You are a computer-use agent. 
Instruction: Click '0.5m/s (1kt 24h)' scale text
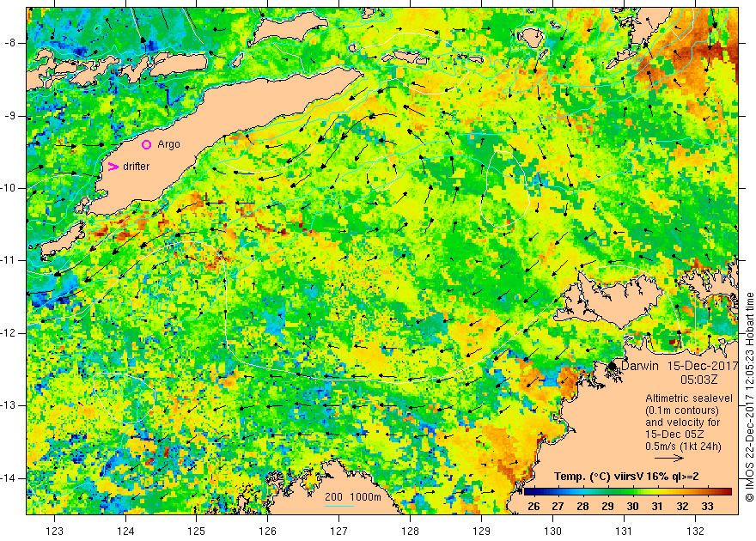click(x=683, y=447)
